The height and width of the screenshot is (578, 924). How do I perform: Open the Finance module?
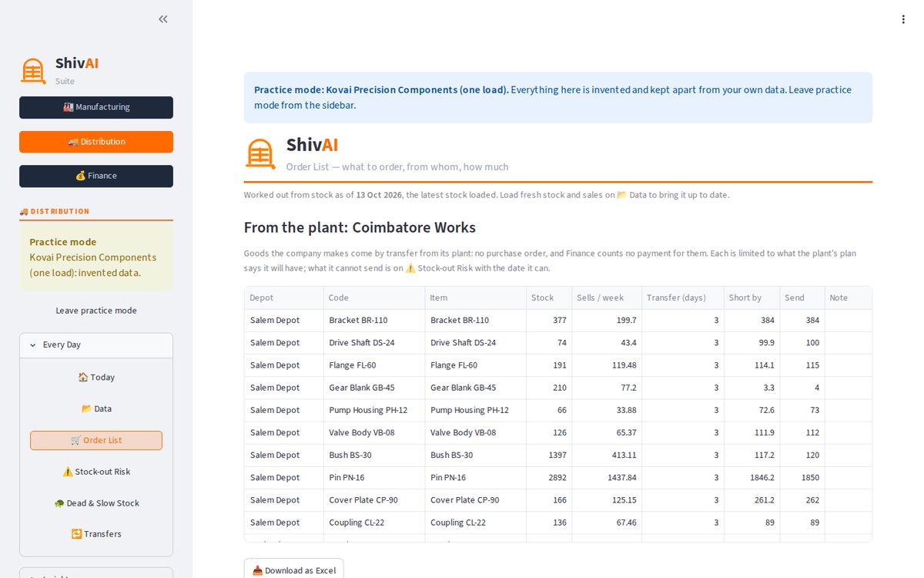pyautogui.click(x=96, y=176)
